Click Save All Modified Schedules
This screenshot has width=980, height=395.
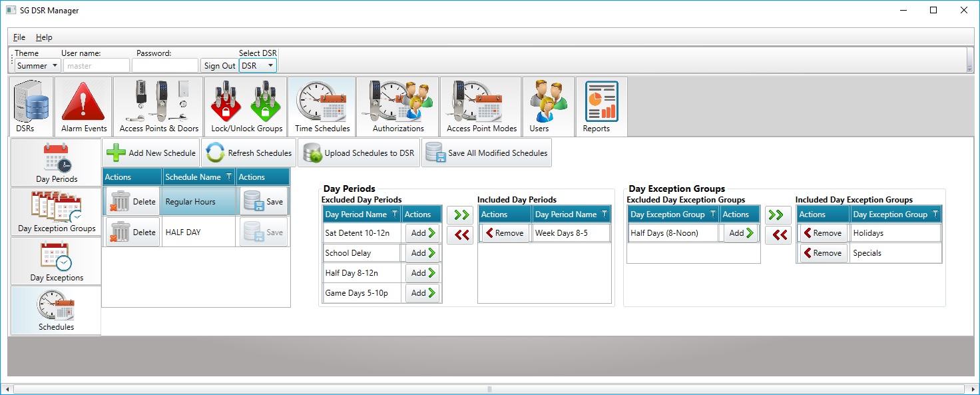point(487,153)
